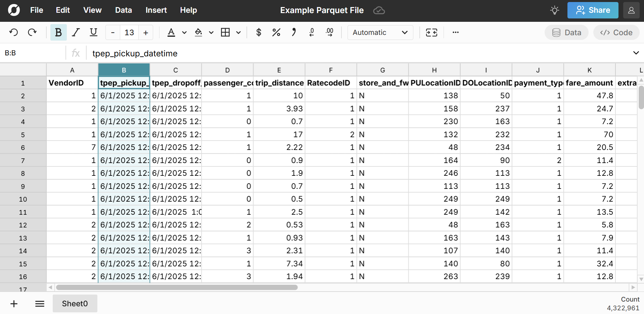Click the fill color paint bucket swatch
Screen dimensions: 644x314
click(198, 33)
